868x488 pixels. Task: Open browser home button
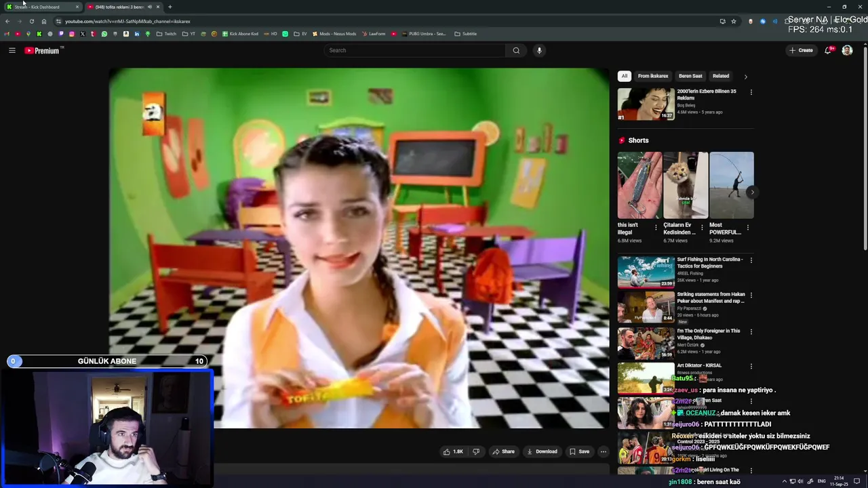[x=44, y=21]
